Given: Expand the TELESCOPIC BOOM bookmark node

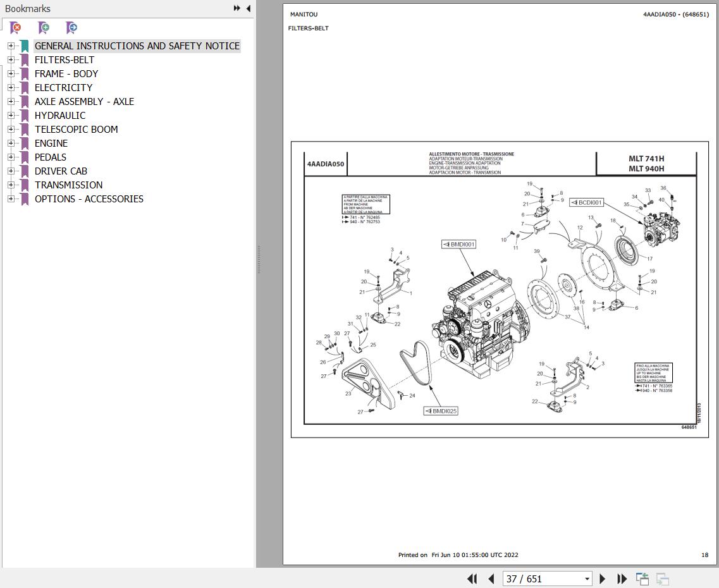Looking at the screenshot, I should tap(11, 129).
